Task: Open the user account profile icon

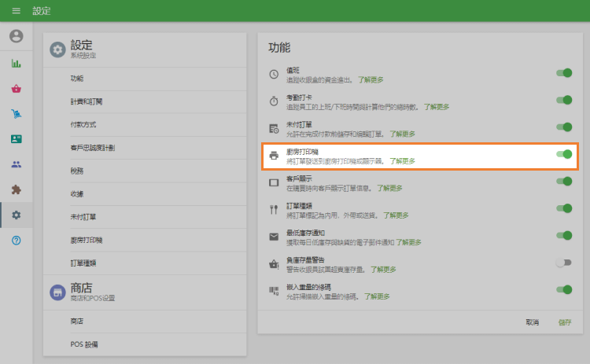Action: point(16,36)
